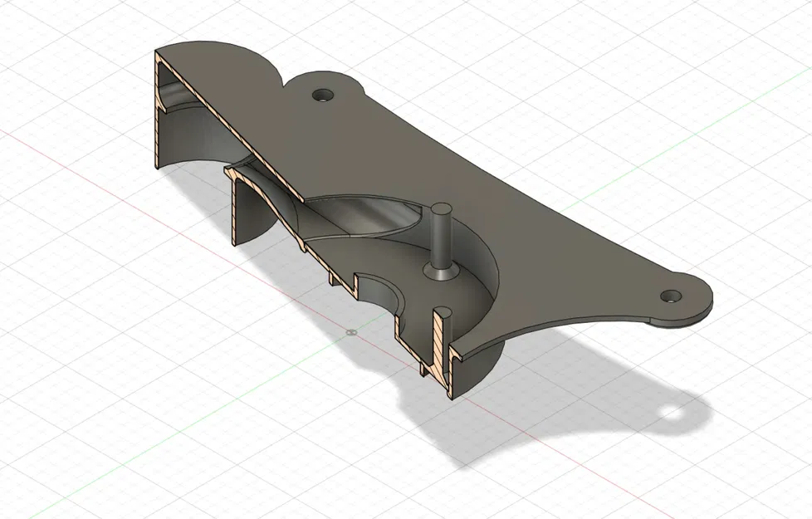812x519 pixels.
Task: Select the origin point marker on the grid
Action: (x=352, y=332)
